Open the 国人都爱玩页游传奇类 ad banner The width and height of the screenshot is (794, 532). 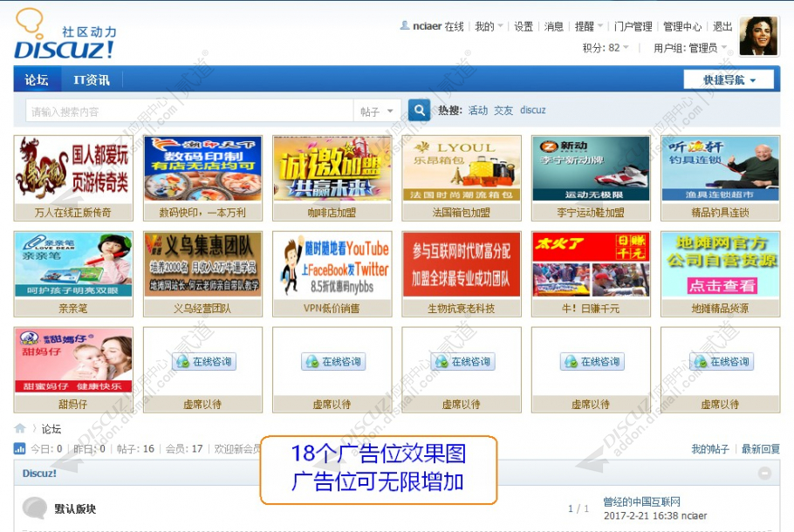point(73,169)
